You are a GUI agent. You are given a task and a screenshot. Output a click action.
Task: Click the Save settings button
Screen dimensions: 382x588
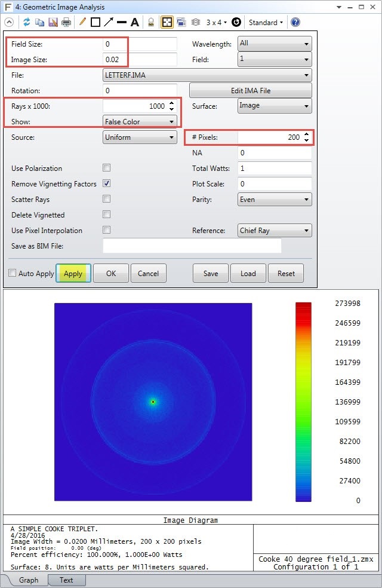pos(211,273)
